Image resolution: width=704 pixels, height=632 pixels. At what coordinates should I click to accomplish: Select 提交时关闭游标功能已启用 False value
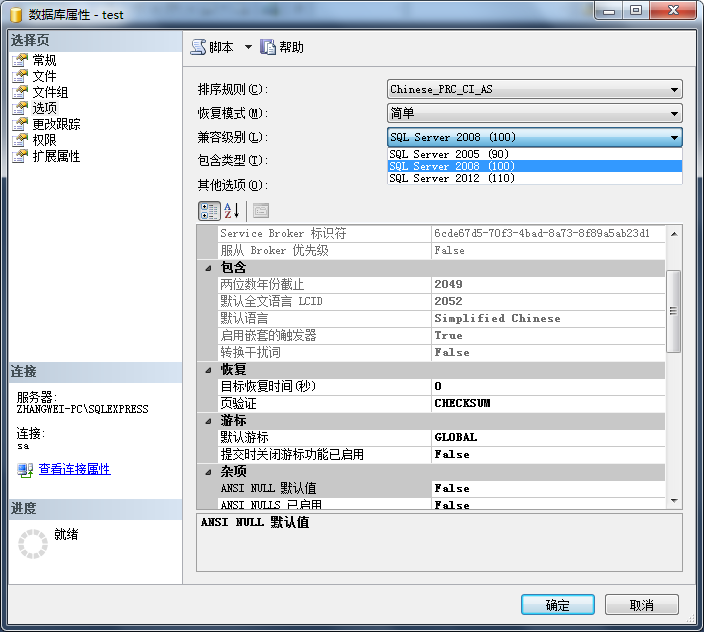[548, 455]
